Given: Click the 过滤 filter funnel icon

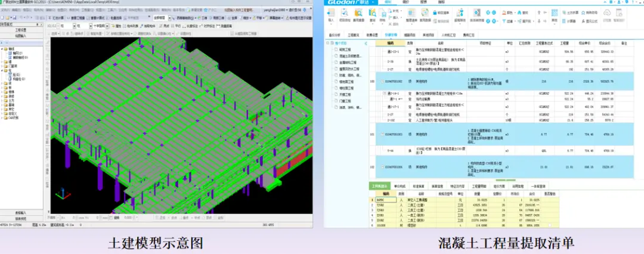Looking at the screenshot, I should tap(504, 21).
